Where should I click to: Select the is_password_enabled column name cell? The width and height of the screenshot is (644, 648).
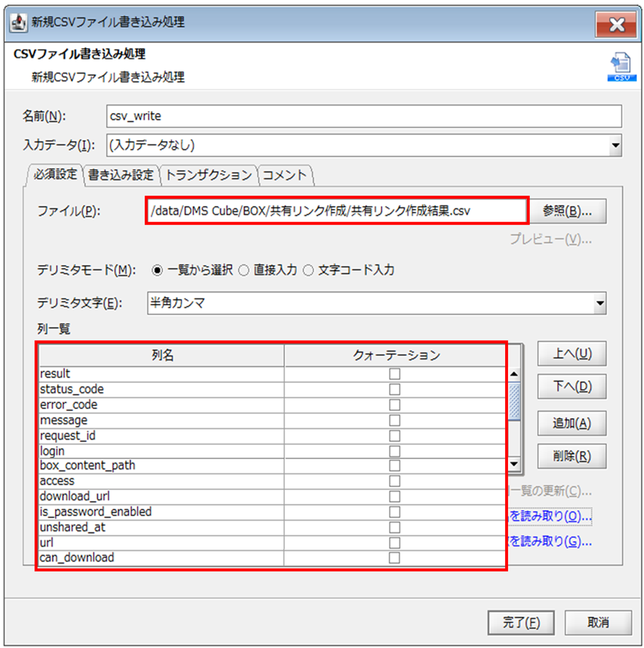(x=161, y=512)
